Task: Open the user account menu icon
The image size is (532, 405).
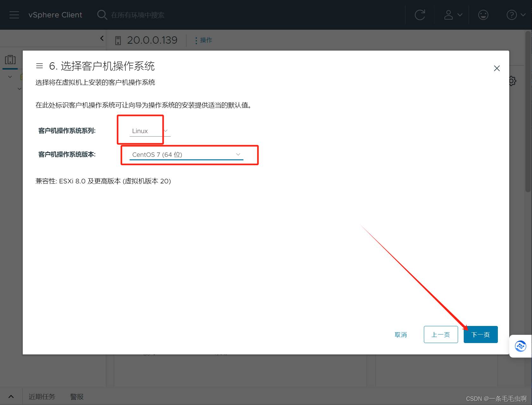Action: point(453,15)
